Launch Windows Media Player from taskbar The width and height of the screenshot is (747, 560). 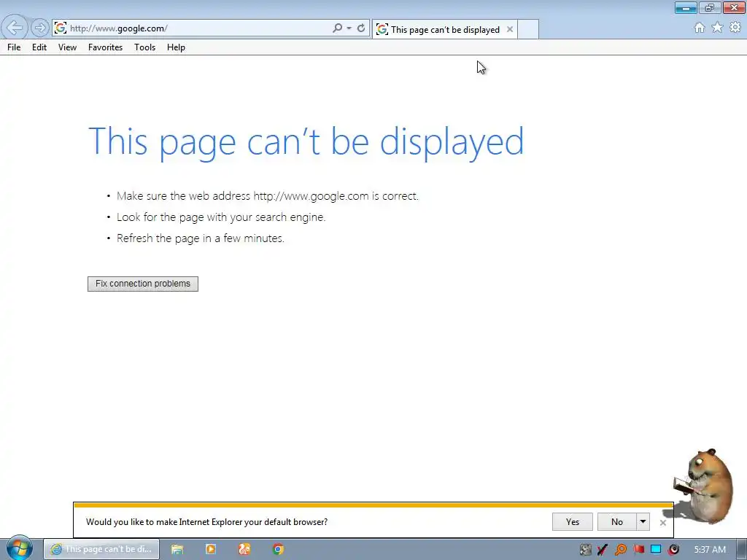pyautogui.click(x=211, y=549)
